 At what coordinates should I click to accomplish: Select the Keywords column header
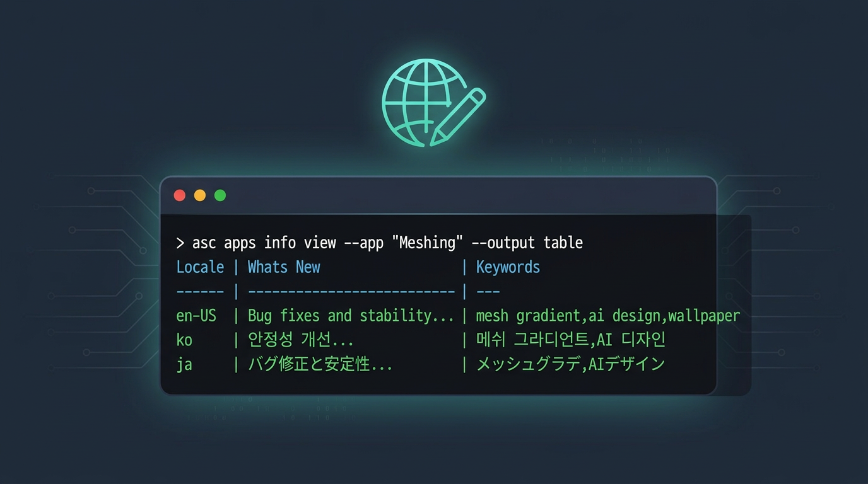click(508, 267)
